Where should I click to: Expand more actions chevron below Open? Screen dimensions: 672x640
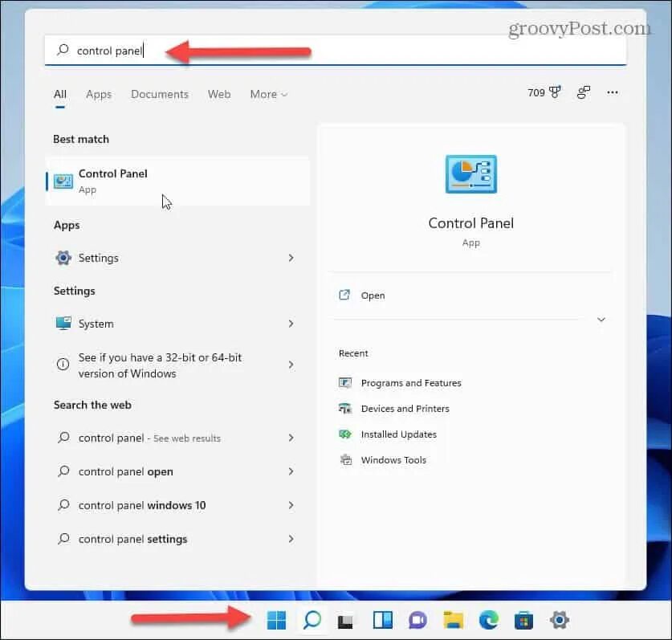click(x=601, y=320)
